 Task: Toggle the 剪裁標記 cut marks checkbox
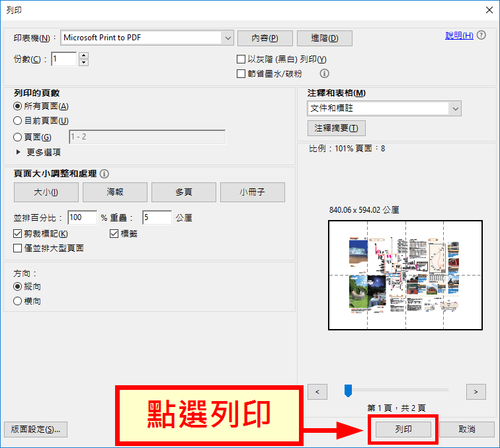[x=18, y=234]
